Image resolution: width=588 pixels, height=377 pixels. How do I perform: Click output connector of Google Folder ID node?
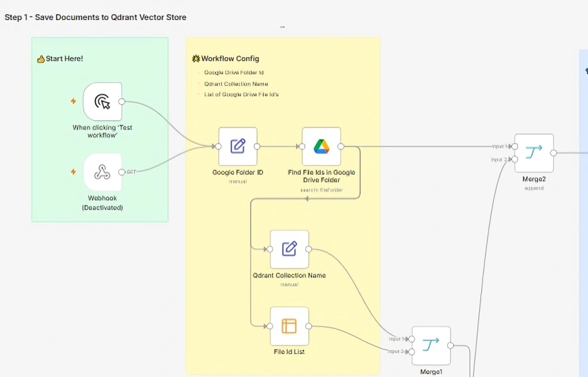[258, 146]
